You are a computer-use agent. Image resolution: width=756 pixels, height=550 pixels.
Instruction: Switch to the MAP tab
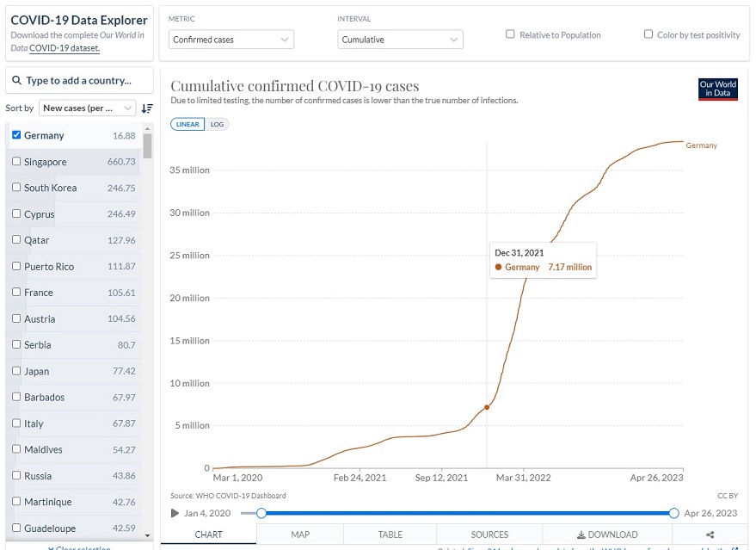300,535
